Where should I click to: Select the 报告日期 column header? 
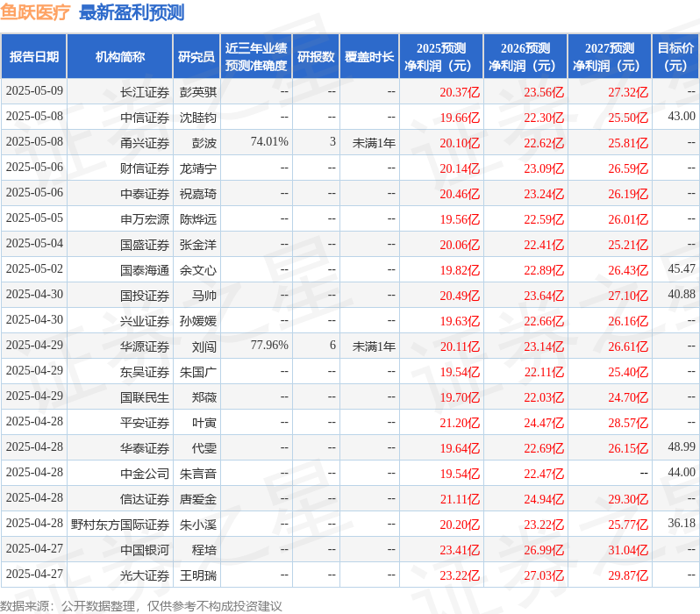pos(34,56)
